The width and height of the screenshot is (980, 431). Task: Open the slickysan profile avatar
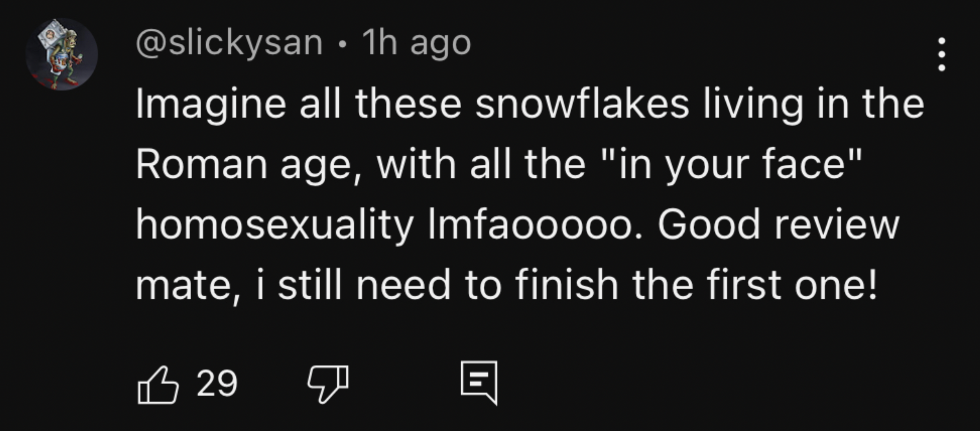tap(62, 54)
